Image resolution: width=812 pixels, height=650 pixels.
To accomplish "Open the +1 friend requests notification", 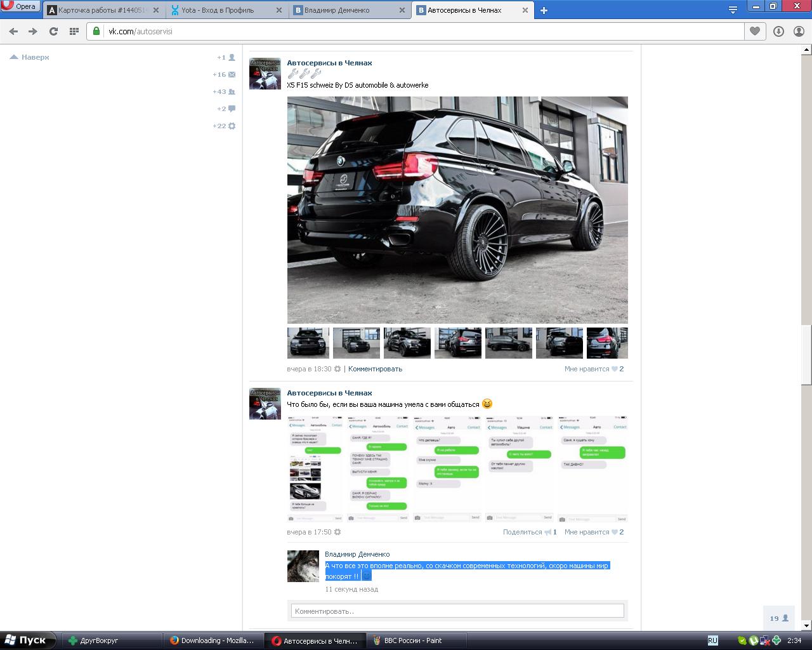I will pyautogui.click(x=226, y=57).
